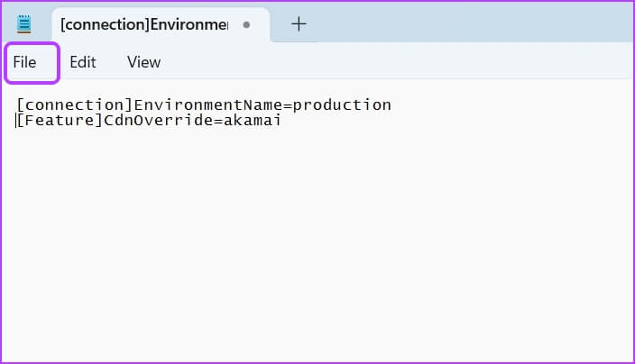Viewport: 635px width, 364px height.
Task: Click the Notepad app icon
Action: [x=23, y=24]
